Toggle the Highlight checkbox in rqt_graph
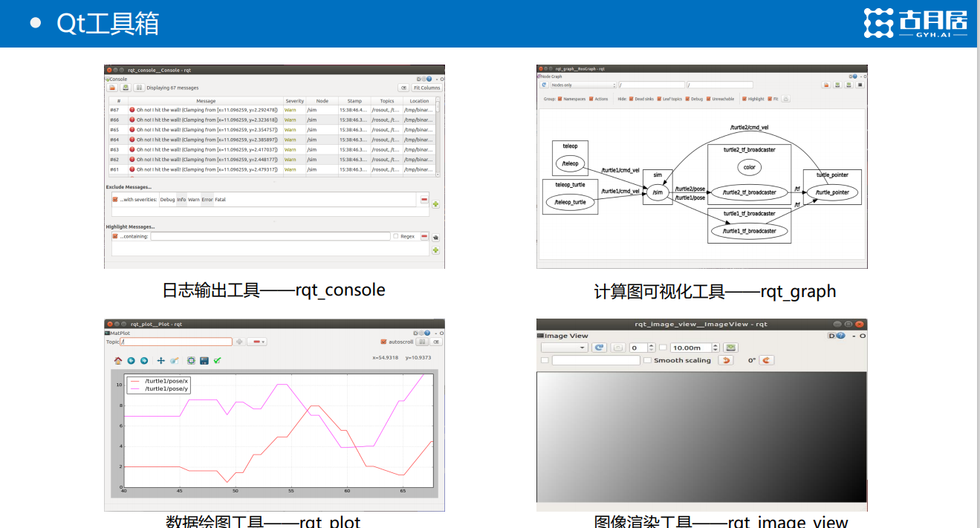The image size is (980, 528). point(744,99)
